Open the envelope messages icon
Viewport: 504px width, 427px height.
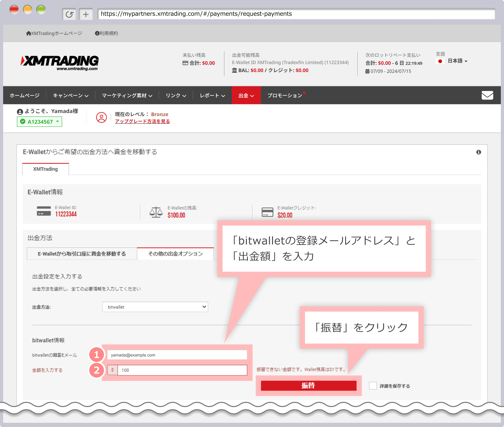click(487, 95)
